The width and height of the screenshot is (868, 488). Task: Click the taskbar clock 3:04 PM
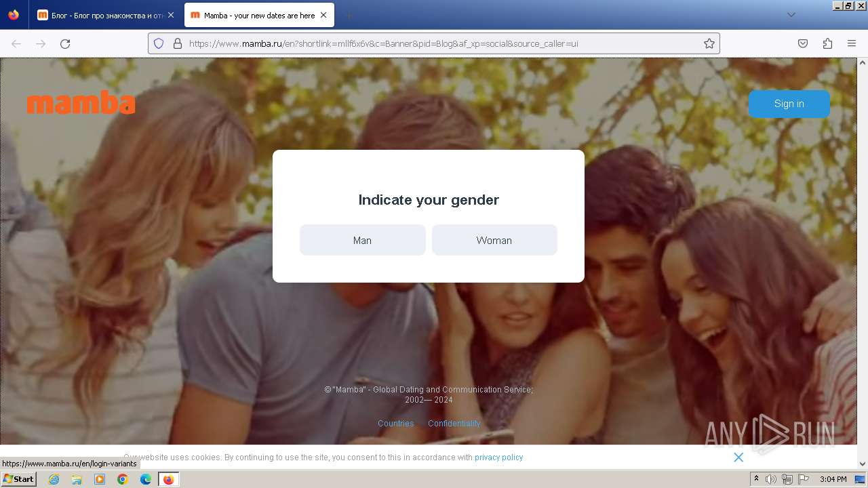click(x=833, y=479)
